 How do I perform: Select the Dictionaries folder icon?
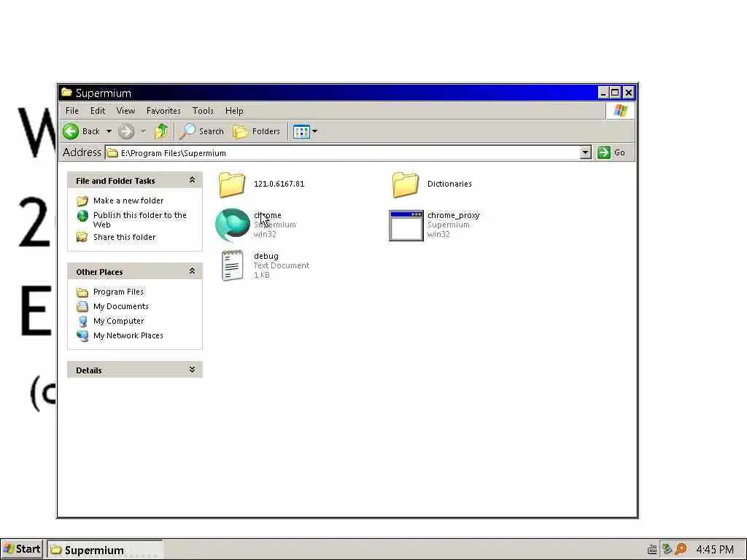tap(406, 184)
